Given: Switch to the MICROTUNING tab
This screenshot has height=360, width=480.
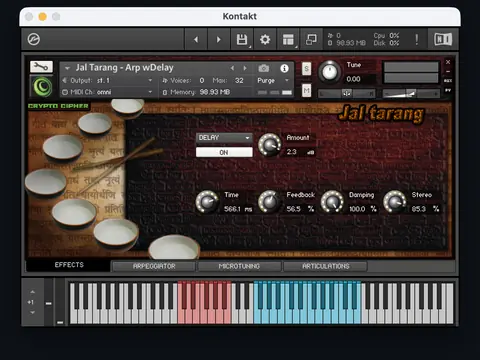Looking at the screenshot, I should [x=239, y=266].
